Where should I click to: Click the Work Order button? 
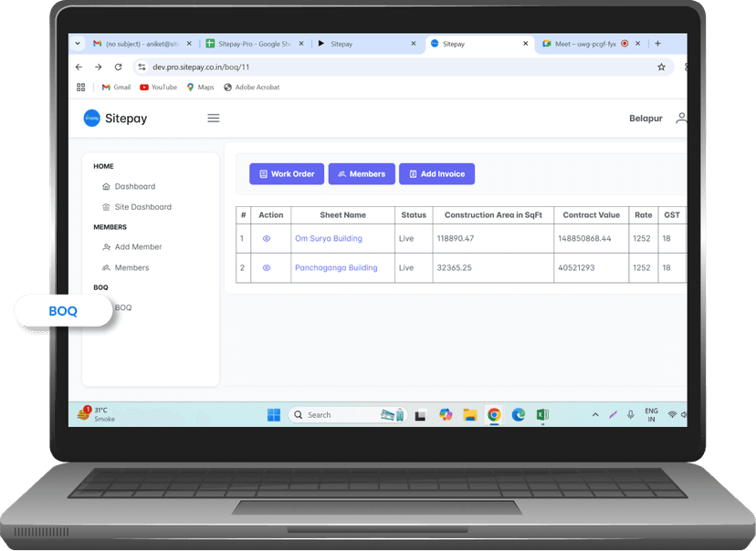click(287, 173)
